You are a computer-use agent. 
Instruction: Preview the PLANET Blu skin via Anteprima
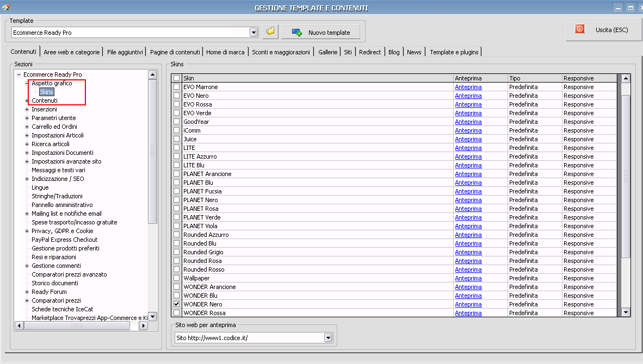pyautogui.click(x=468, y=183)
